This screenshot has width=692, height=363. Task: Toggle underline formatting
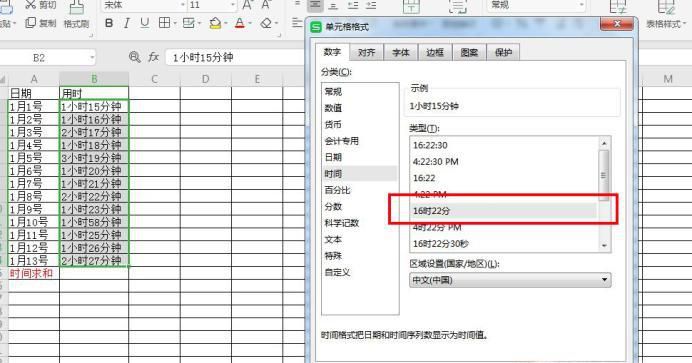tap(144, 23)
